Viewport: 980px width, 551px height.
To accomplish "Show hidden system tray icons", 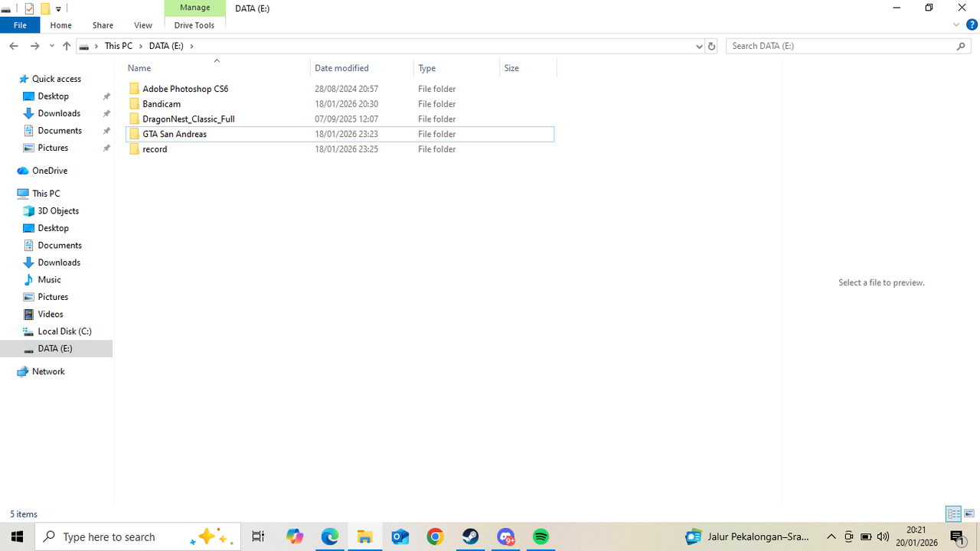I will 831,536.
